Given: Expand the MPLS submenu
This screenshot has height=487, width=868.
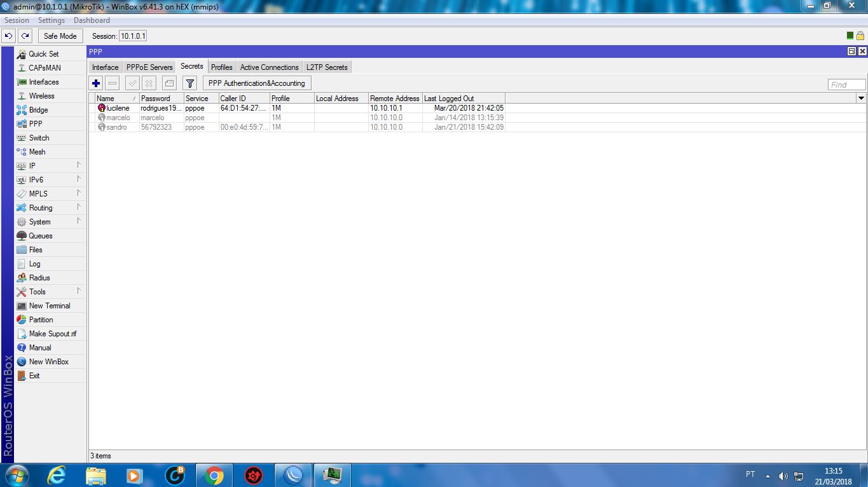Looking at the screenshot, I should point(50,194).
